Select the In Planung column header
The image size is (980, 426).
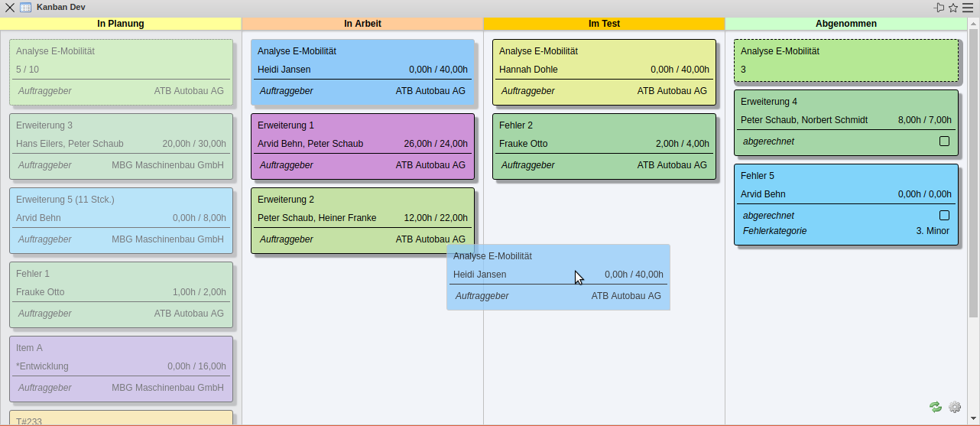point(121,24)
